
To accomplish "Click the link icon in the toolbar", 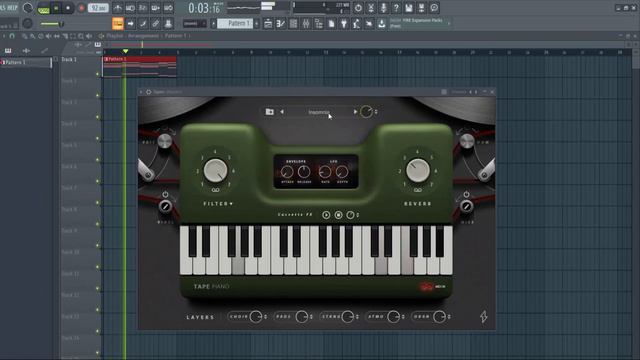I will 156,24.
